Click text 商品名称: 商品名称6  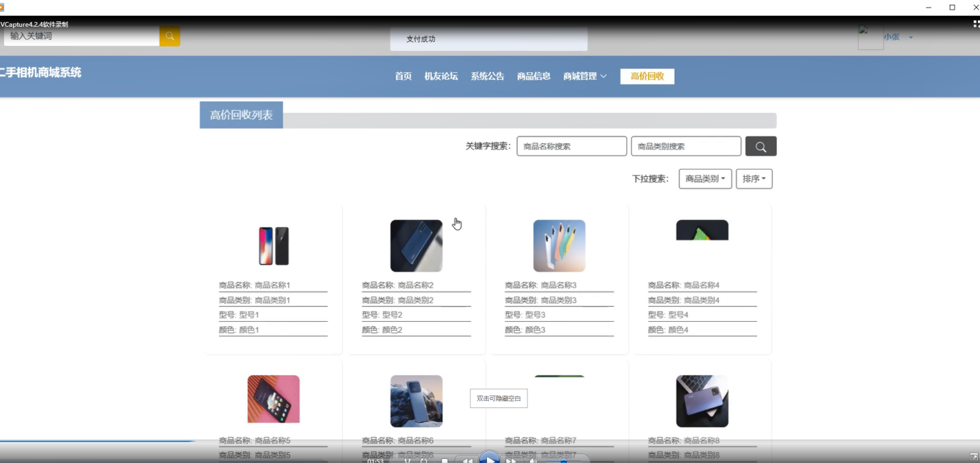pos(398,440)
